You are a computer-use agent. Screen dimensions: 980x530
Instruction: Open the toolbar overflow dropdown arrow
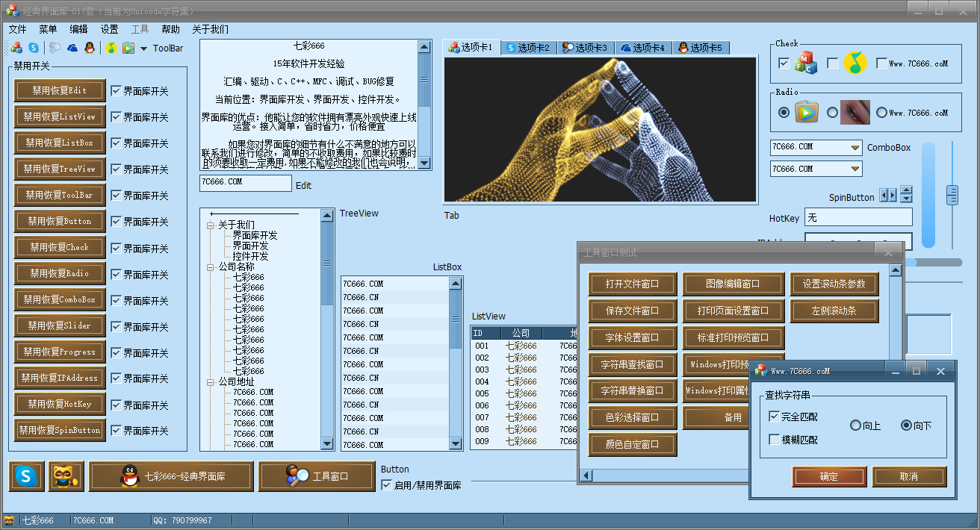click(x=144, y=49)
